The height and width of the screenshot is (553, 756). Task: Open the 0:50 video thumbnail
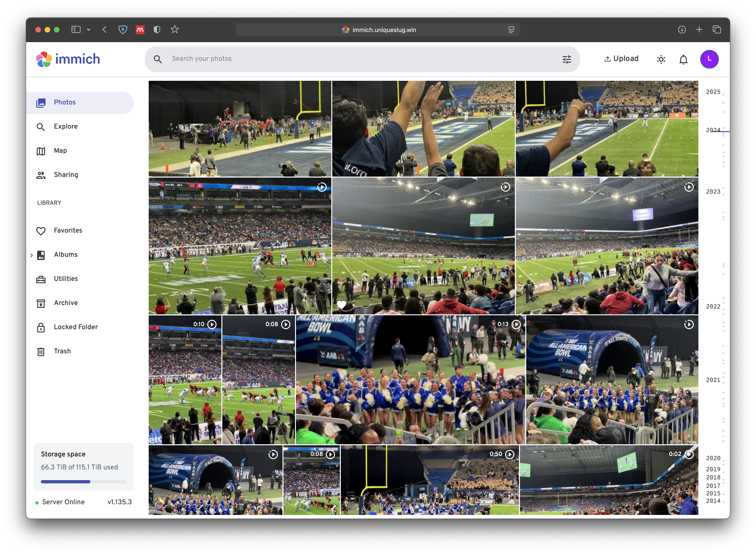pyautogui.click(x=430, y=480)
